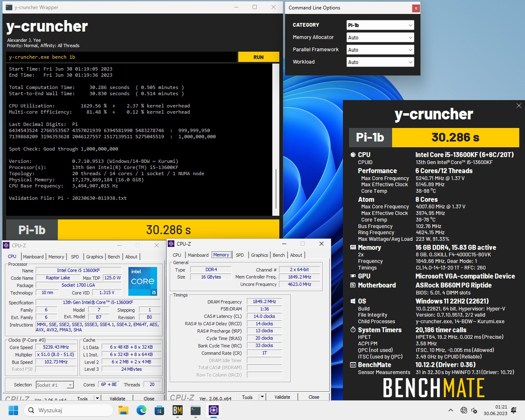Expand Tools dropdown arrow in right CPU-Z
This screenshot has width=525, height=420.
[x=262, y=397]
